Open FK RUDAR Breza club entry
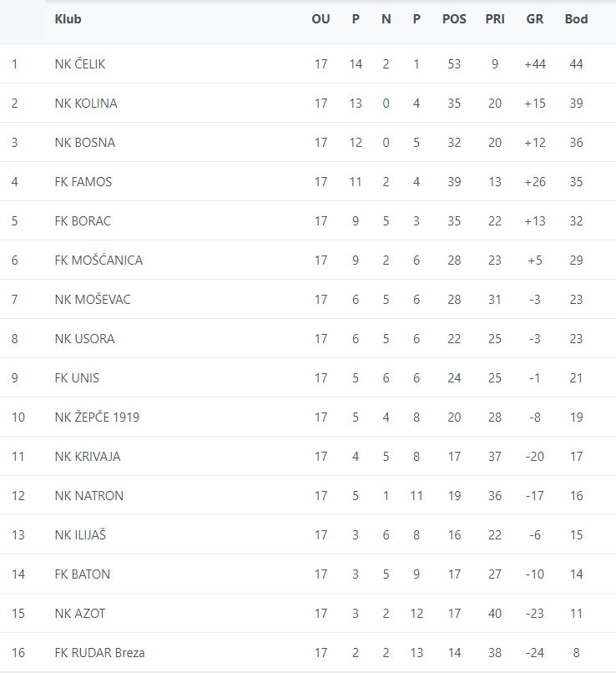616x673 pixels. point(99,652)
